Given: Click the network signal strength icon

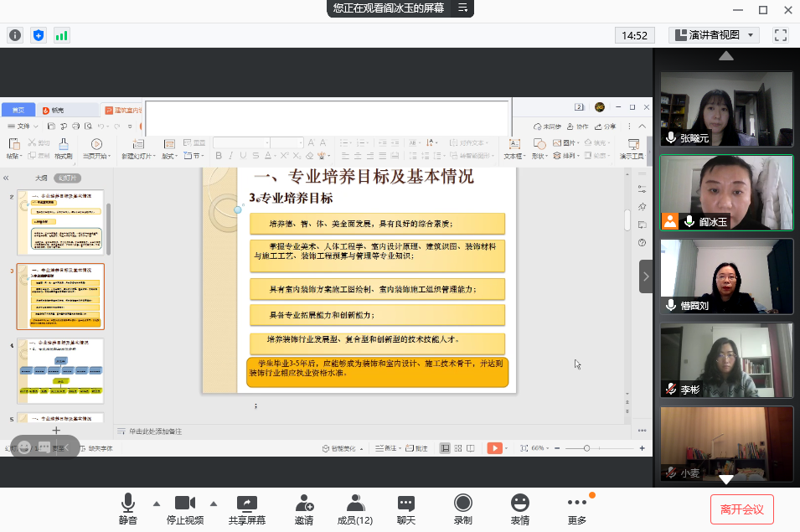Looking at the screenshot, I should pyautogui.click(x=61, y=35).
